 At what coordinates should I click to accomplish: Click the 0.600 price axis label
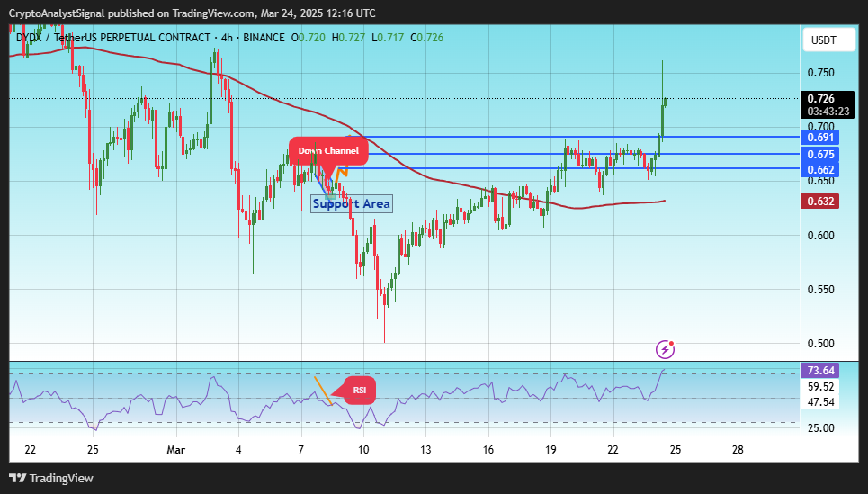[820, 236]
